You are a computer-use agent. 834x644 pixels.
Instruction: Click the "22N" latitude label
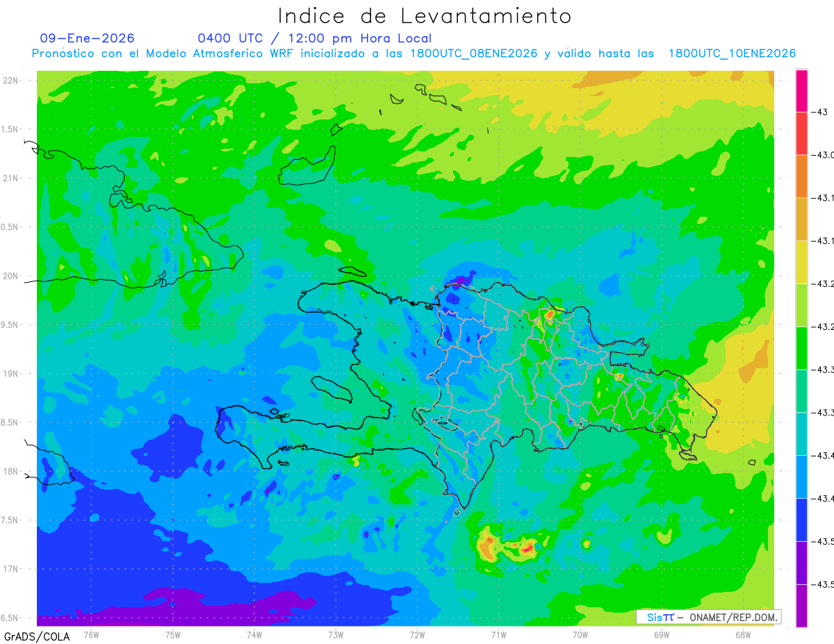tap(11, 80)
